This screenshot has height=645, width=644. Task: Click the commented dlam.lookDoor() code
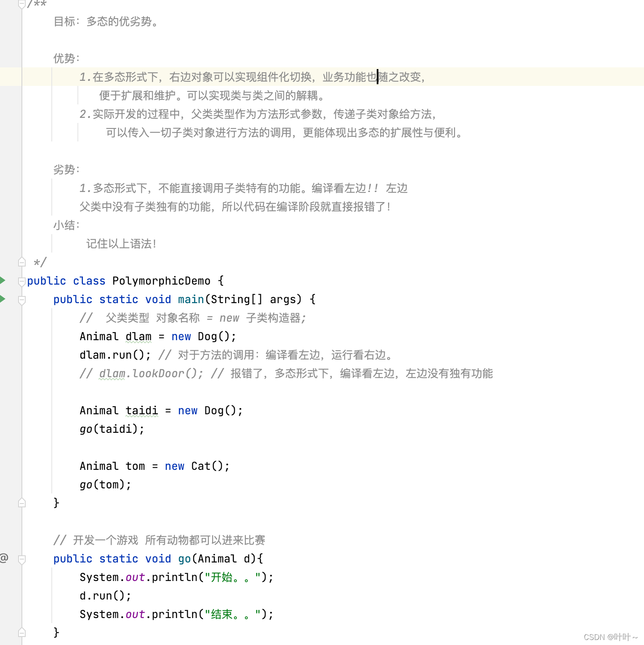tap(151, 373)
